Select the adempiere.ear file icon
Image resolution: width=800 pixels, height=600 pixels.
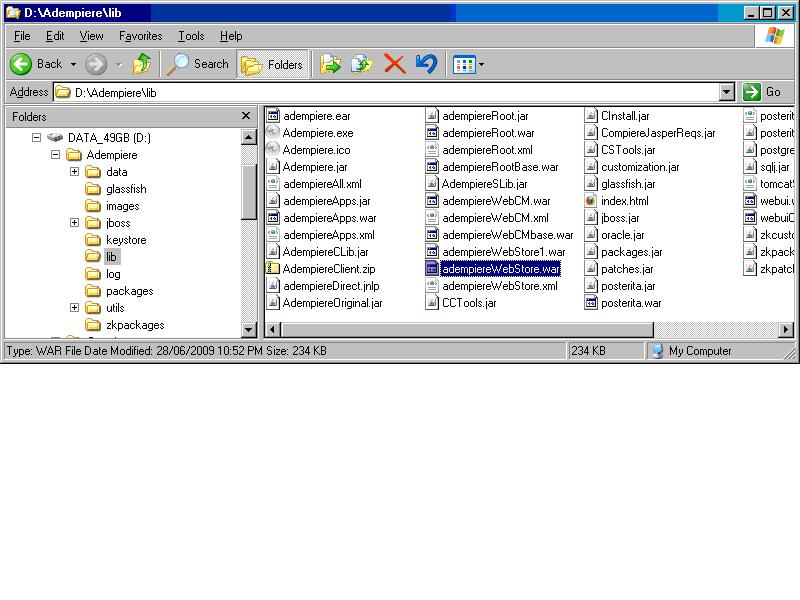point(273,115)
